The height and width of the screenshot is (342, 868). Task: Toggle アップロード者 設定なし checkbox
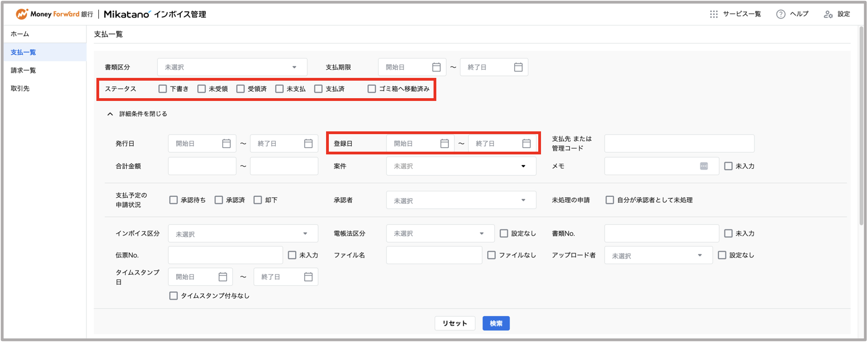point(722,255)
